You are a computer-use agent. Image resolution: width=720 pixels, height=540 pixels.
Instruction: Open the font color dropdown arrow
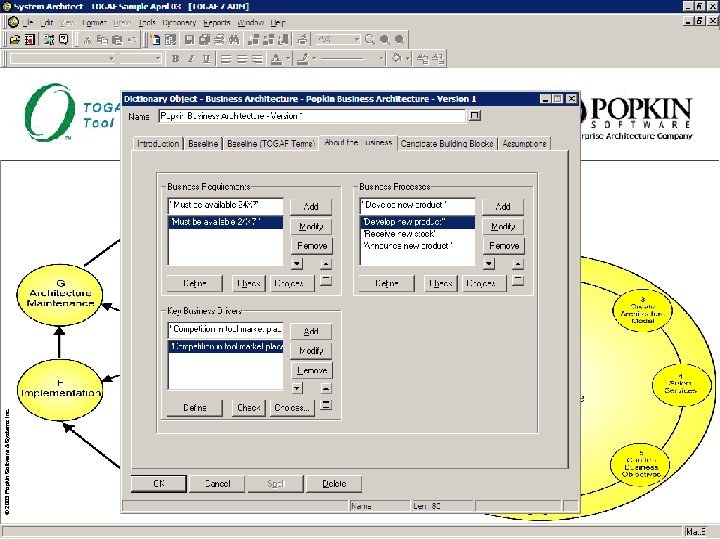[x=288, y=59]
